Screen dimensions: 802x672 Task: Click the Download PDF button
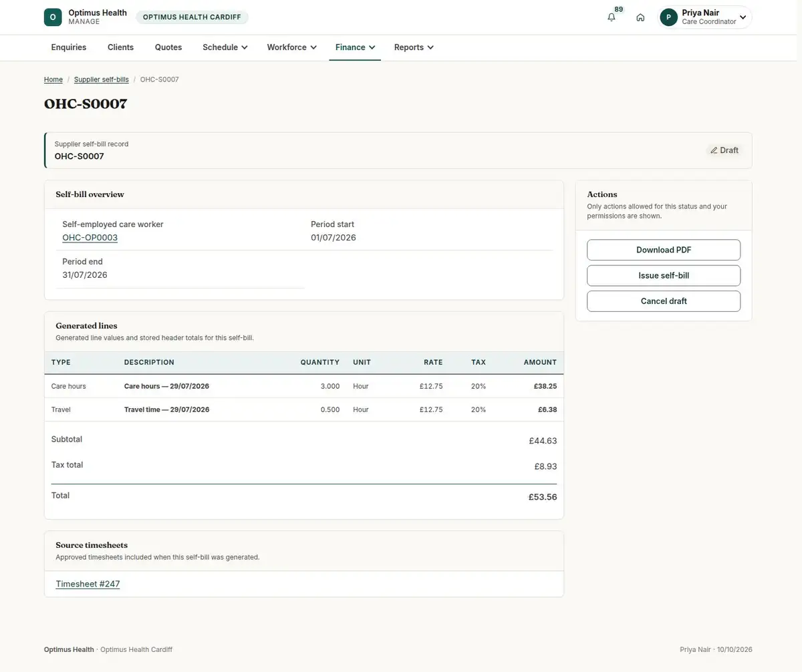click(x=664, y=250)
